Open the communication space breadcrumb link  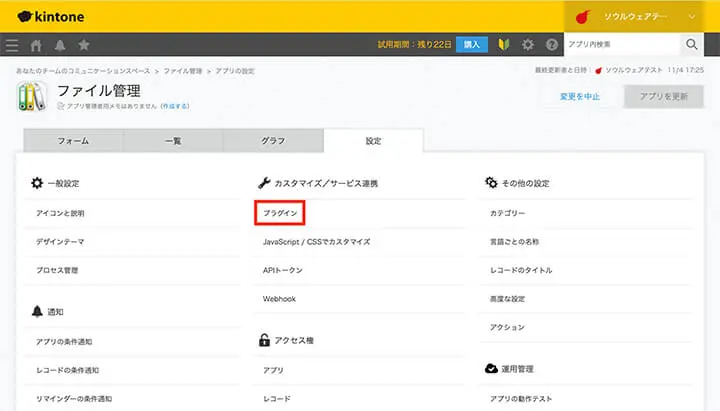(83, 71)
